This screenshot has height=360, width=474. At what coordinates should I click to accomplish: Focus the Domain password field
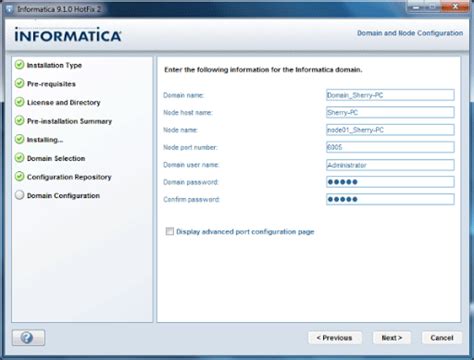(390, 182)
